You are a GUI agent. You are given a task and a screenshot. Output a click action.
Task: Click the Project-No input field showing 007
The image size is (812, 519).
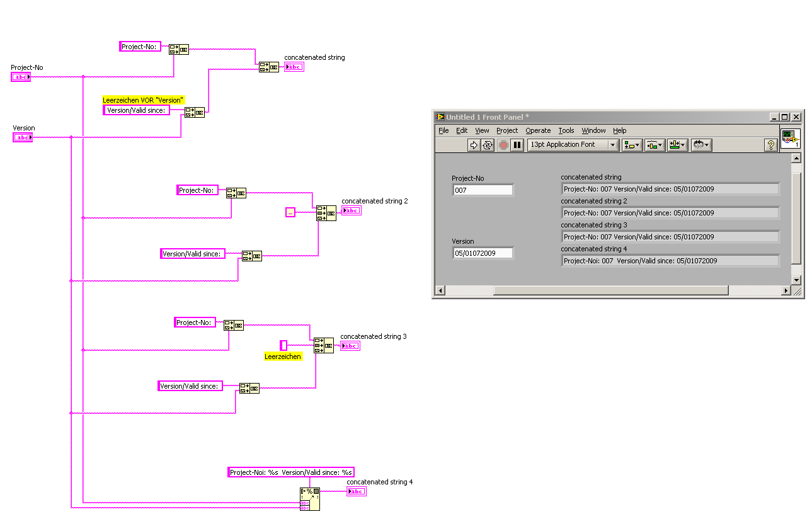click(x=483, y=190)
